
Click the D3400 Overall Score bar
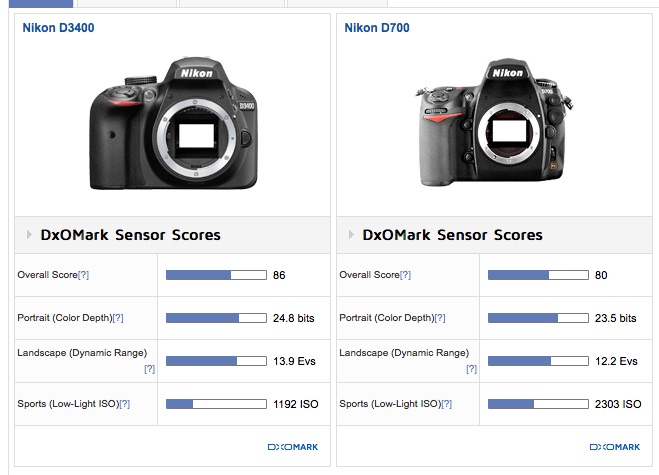[x=216, y=275]
